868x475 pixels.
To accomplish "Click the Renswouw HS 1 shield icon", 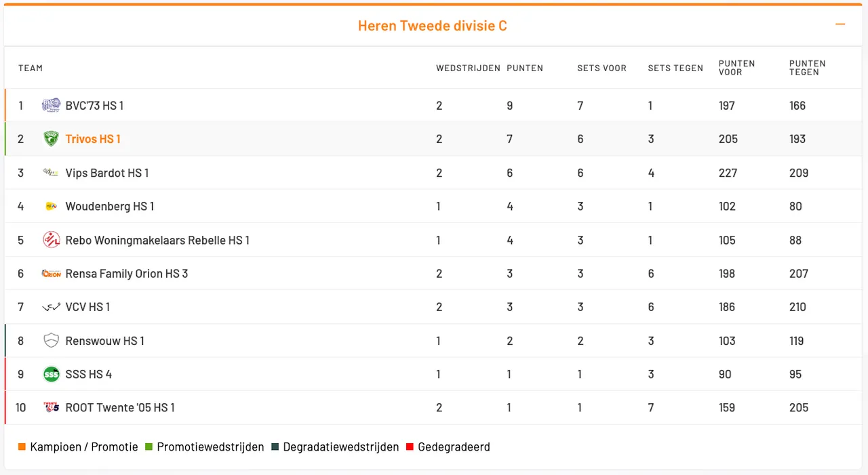I will [51, 341].
